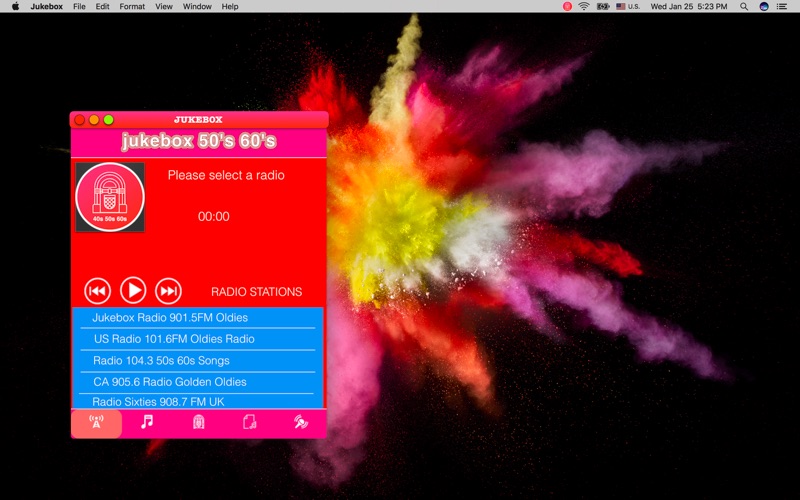800x500 pixels.
Task: Open the Wi-Fi status menu
Action: pos(584,7)
